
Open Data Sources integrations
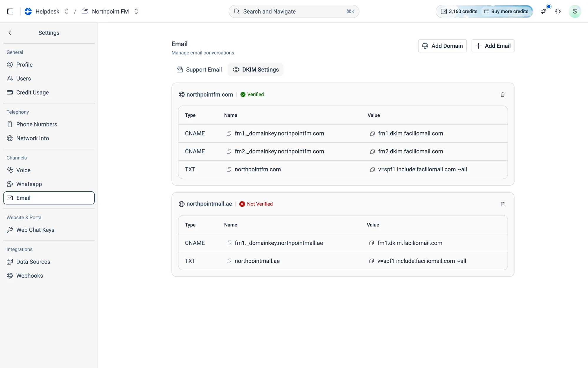(x=49, y=262)
